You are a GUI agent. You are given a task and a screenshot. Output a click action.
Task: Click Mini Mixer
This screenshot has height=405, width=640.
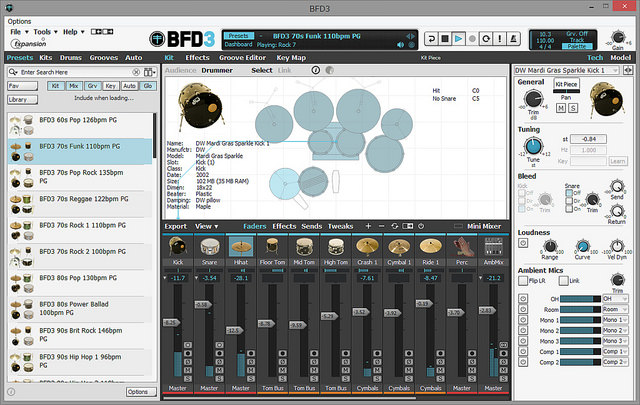pos(484,226)
